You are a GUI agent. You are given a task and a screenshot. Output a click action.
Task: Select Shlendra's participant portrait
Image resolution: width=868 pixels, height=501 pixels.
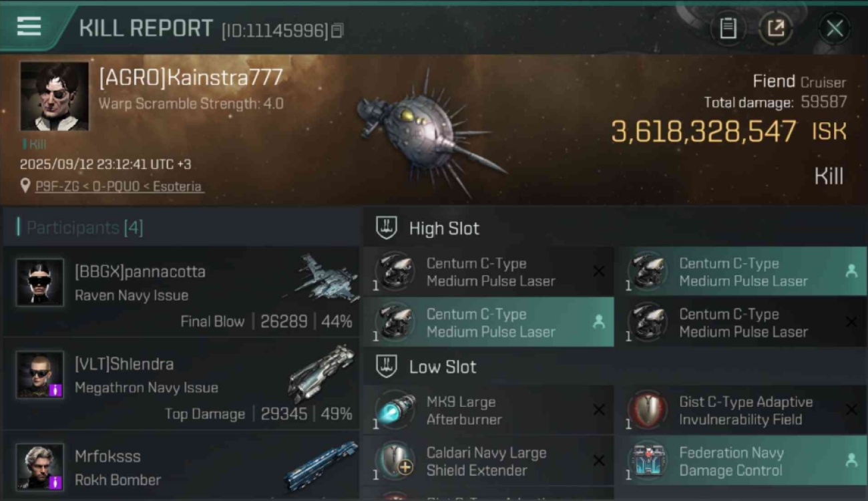40,375
